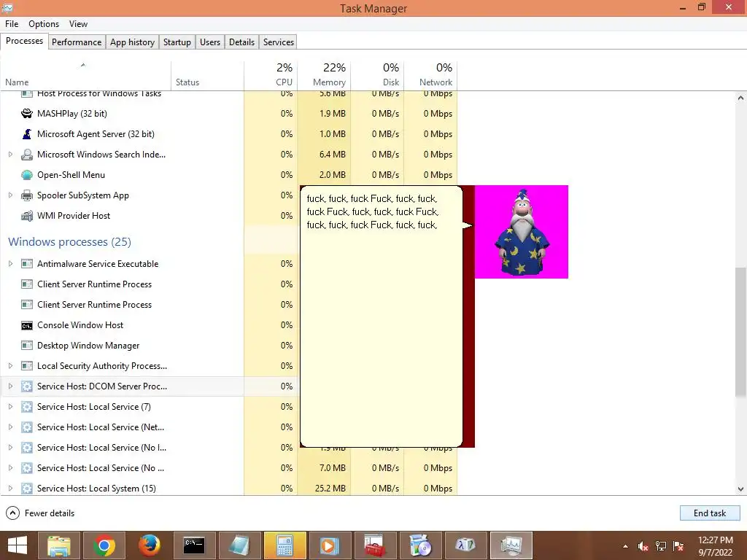Click the muted volume tray icon

pyautogui.click(x=643, y=546)
